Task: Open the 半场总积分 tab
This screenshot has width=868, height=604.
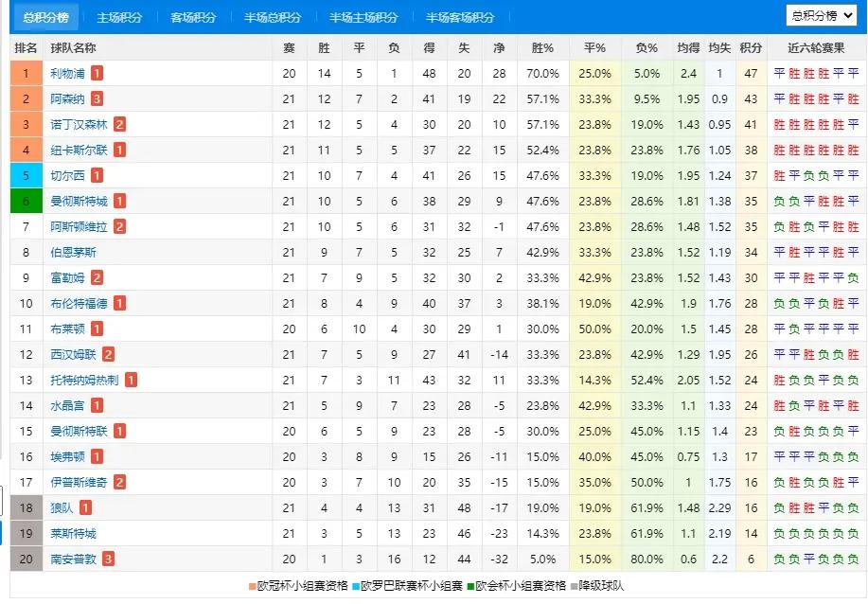Action: pos(273,18)
